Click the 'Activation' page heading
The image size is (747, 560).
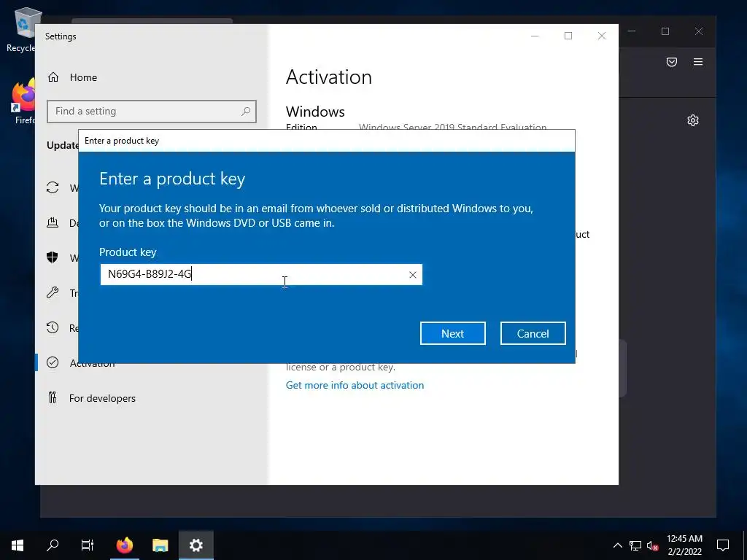coord(329,77)
